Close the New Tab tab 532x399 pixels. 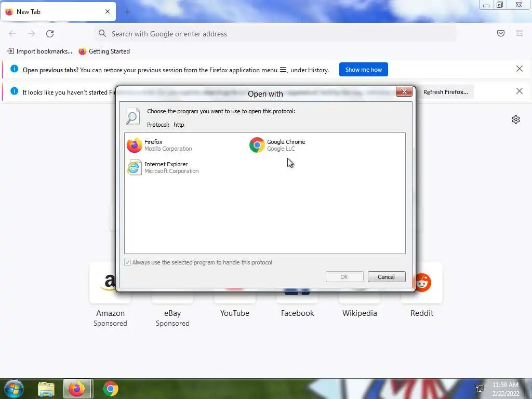tap(108, 11)
